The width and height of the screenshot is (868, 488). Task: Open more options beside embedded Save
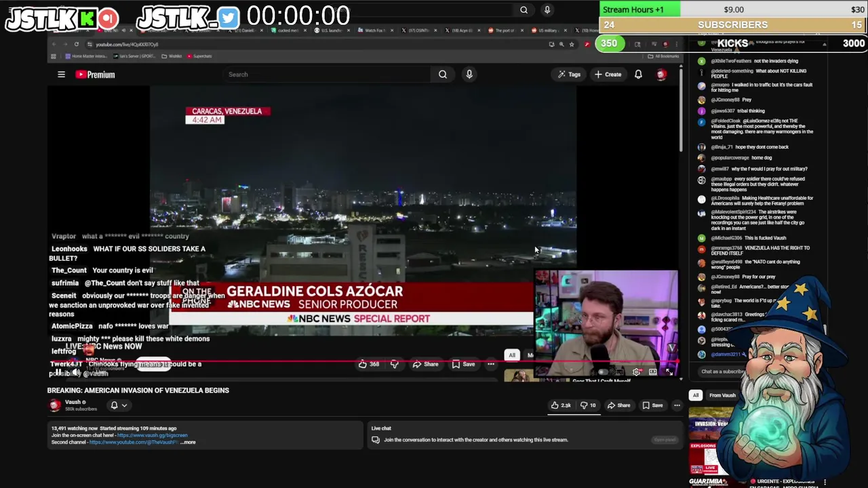point(491,364)
